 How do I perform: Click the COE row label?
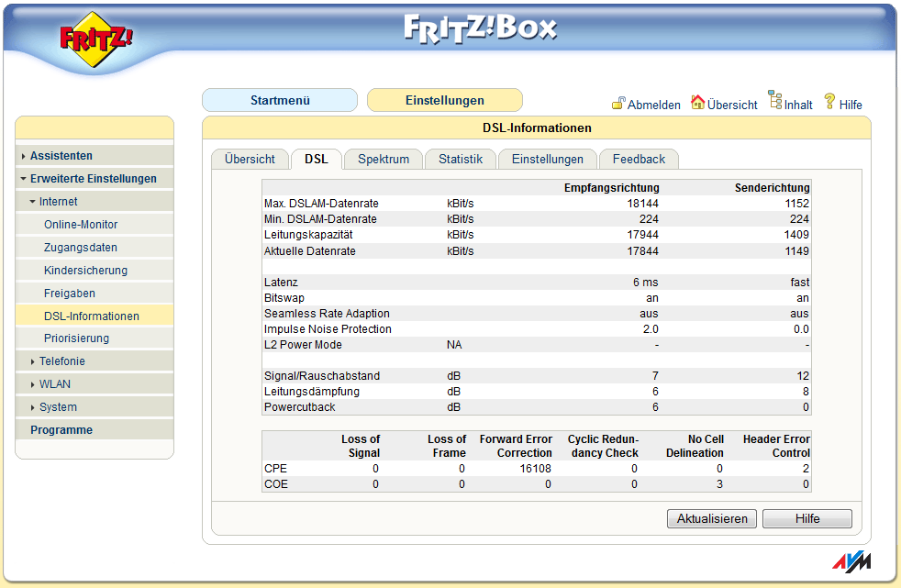pyautogui.click(x=276, y=484)
